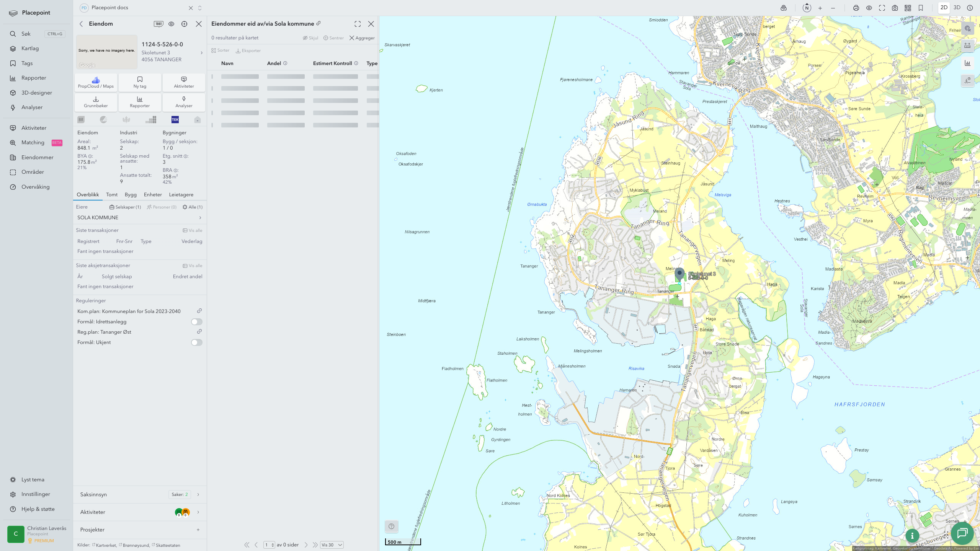The height and width of the screenshot is (551, 980).
Task: Show all Siste transaksjoner with Vis alle
Action: [193, 230]
